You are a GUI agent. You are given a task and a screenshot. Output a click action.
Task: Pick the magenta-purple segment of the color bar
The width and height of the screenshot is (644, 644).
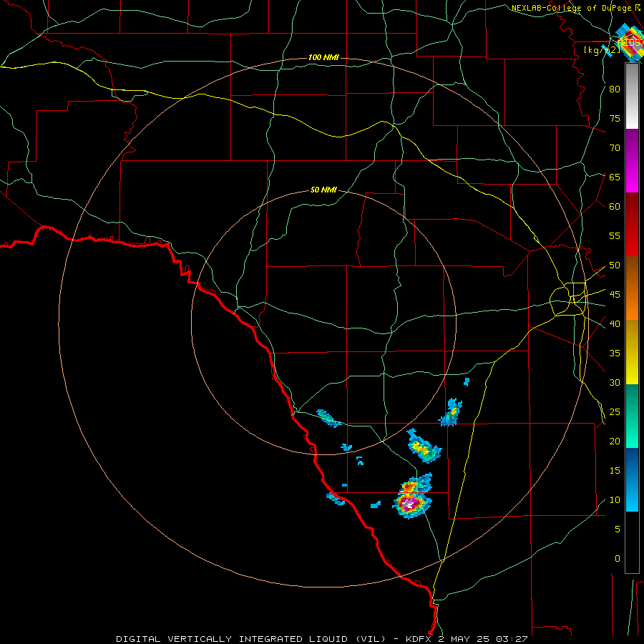[x=632, y=160]
